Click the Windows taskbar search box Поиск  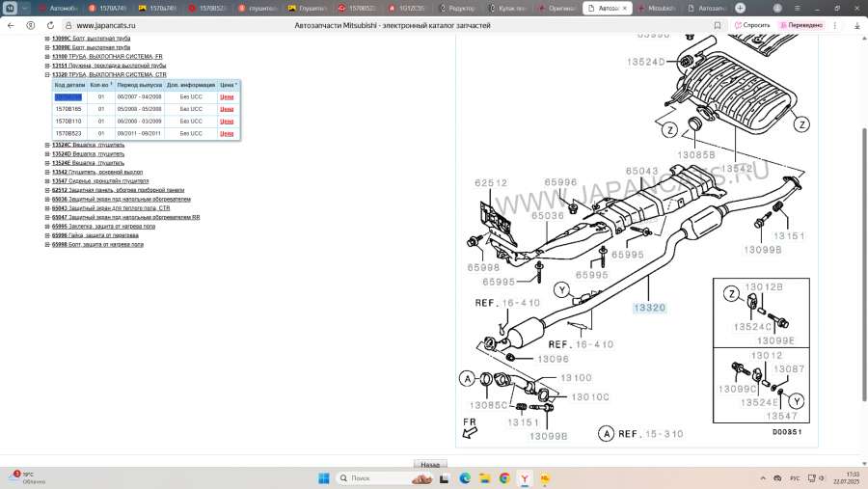point(385,478)
